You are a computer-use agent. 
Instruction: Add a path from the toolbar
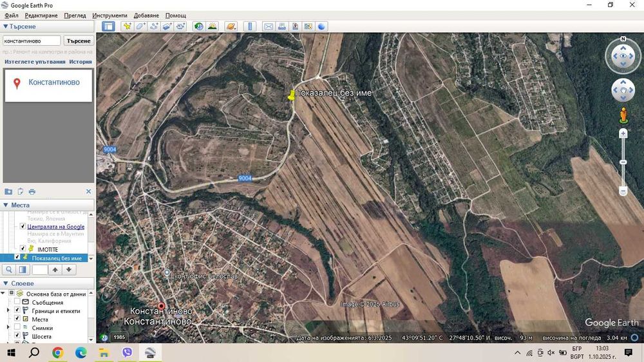[154, 26]
